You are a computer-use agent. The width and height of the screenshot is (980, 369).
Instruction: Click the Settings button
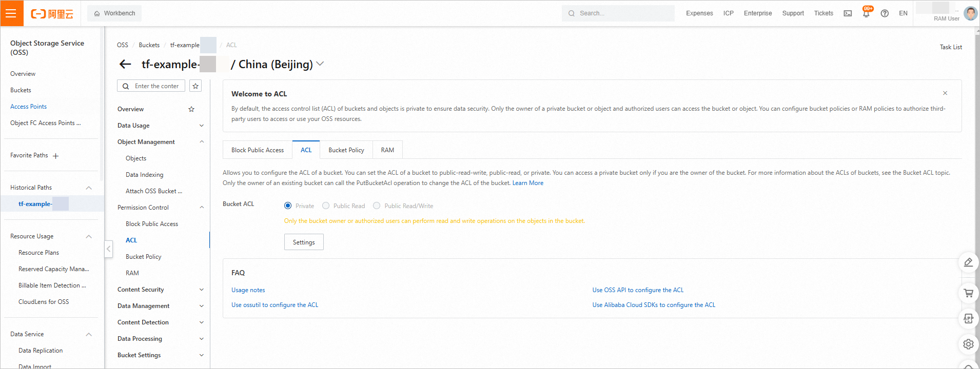pos(304,242)
